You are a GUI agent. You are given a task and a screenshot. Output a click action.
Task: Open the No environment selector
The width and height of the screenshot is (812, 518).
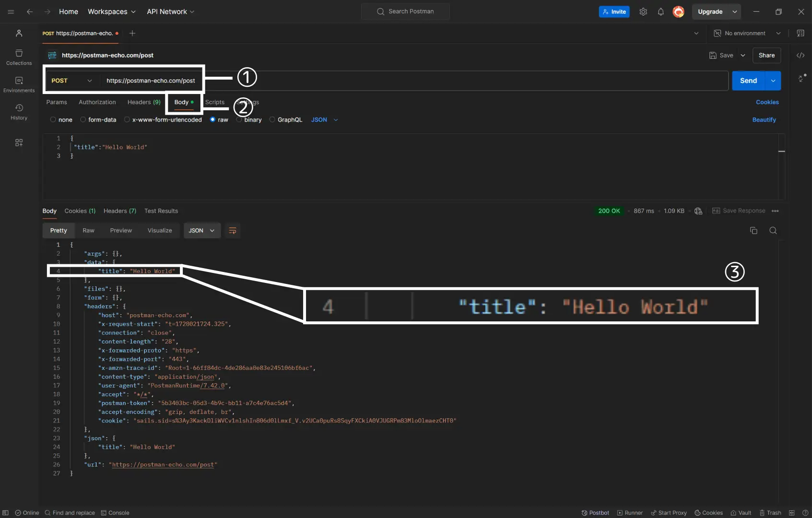coord(748,33)
